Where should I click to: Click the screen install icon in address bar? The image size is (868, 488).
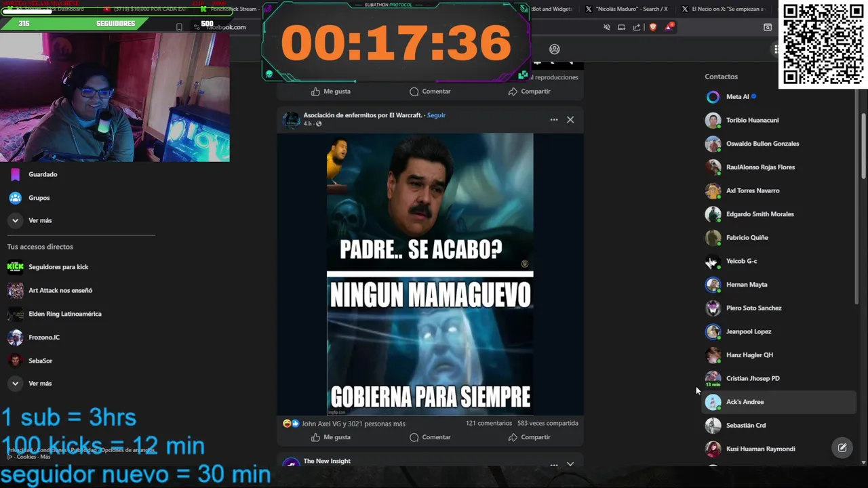(x=621, y=27)
